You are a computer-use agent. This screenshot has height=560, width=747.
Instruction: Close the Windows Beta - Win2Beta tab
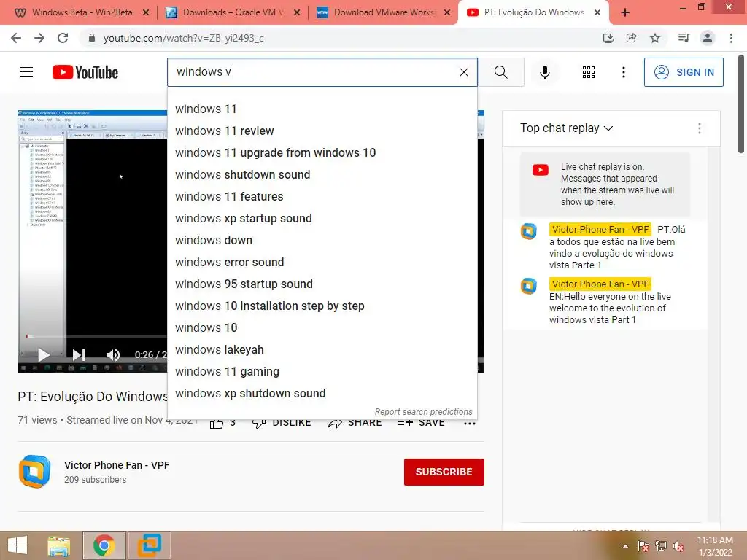[146, 12]
